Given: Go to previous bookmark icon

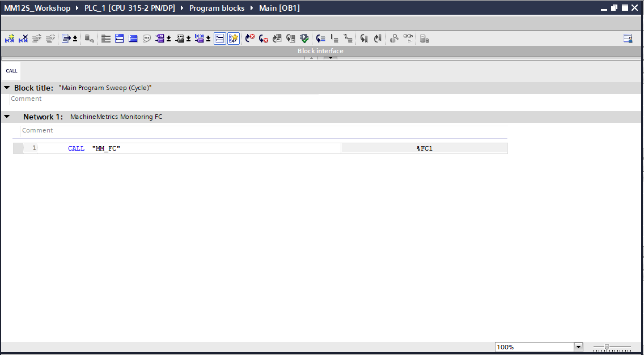Looking at the screenshot, I should pyautogui.click(x=378, y=39).
